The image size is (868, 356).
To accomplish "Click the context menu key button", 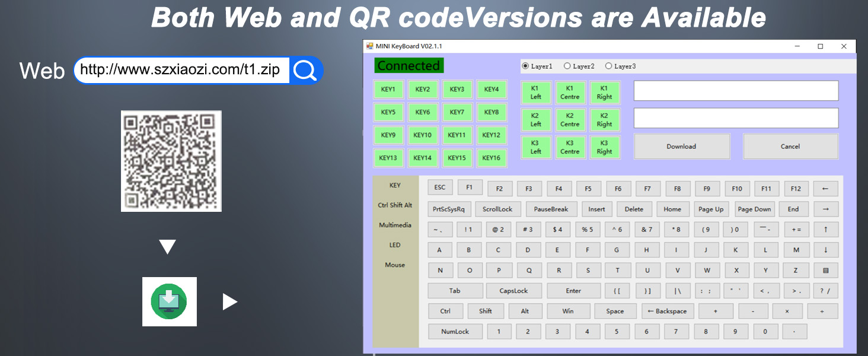I will [x=826, y=270].
